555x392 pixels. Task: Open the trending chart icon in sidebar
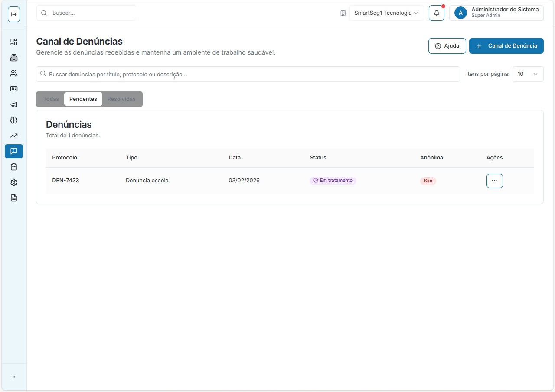14,136
